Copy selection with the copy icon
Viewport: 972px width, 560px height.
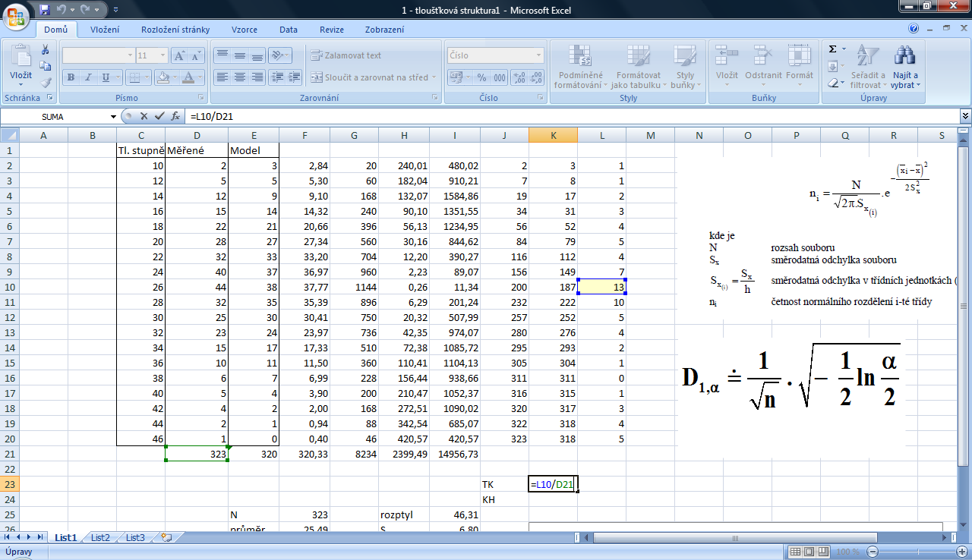[x=45, y=66]
